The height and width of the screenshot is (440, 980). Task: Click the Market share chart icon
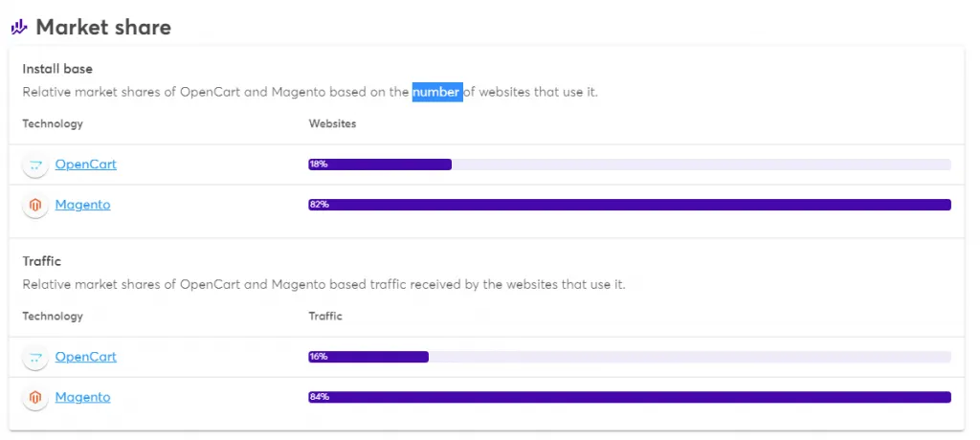(19, 27)
